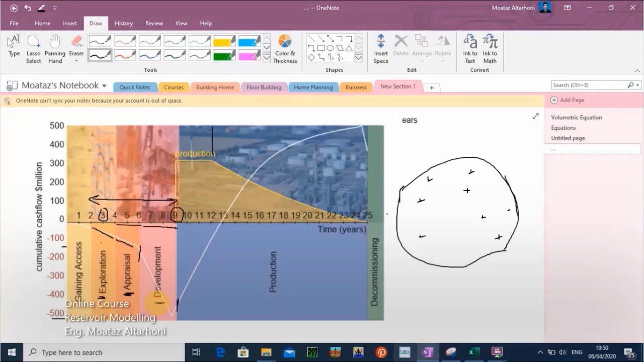Expand the page with the full-page arrow
The width and height of the screenshot is (644, 362).
coord(536,116)
